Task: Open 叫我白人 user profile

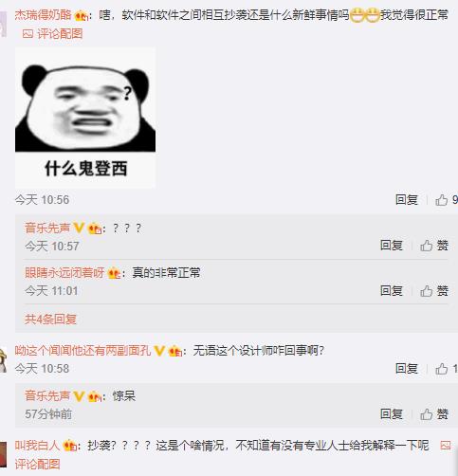Action: 37,446
